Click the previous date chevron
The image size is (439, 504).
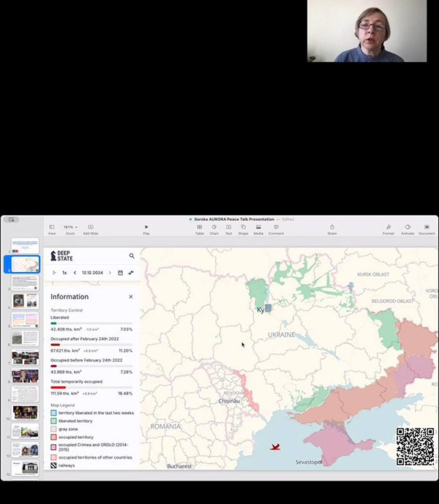click(x=75, y=273)
